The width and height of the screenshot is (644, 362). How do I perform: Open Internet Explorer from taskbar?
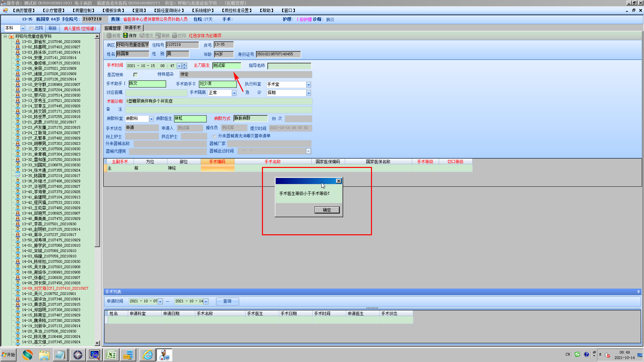point(148,355)
